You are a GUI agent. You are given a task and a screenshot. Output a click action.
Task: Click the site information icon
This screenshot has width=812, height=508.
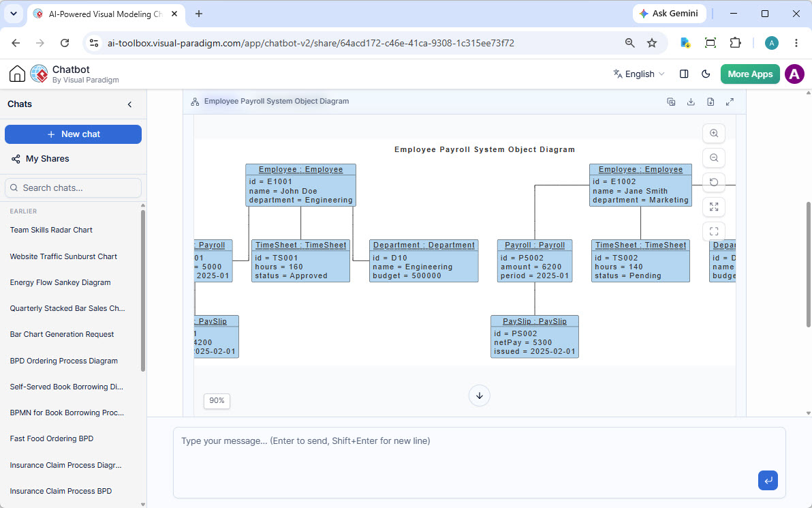click(94, 43)
